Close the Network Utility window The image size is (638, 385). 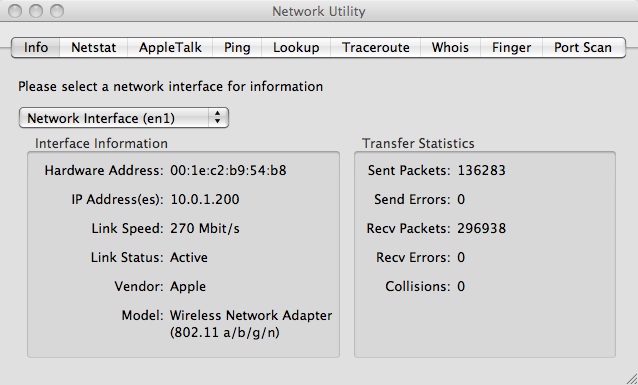point(15,11)
